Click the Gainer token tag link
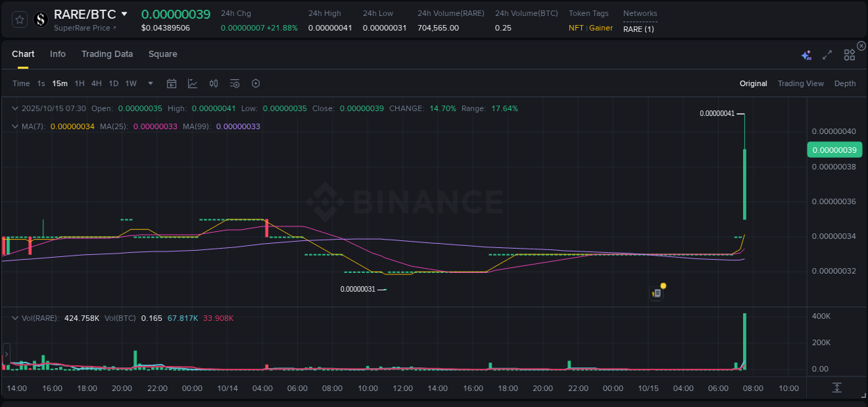 [x=600, y=28]
